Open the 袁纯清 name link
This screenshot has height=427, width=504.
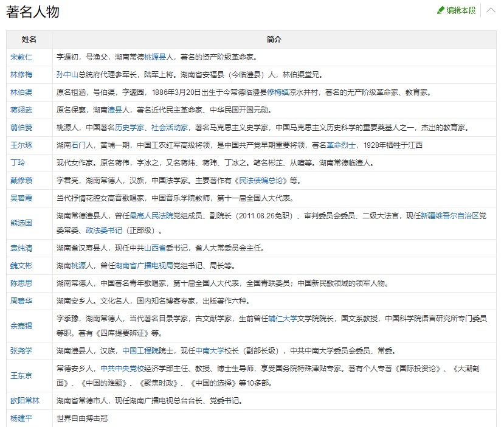coord(21,248)
